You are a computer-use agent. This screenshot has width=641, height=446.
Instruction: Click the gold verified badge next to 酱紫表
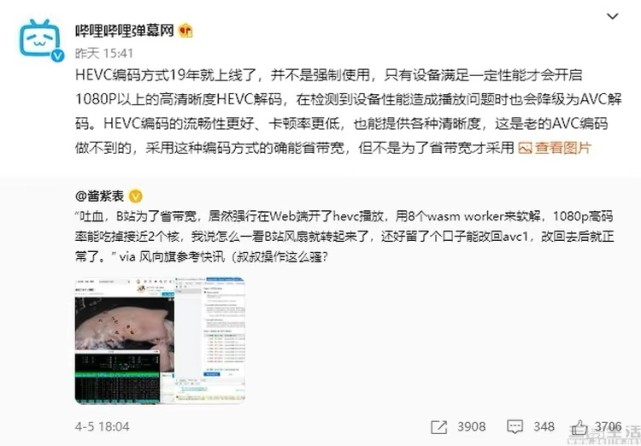(x=136, y=197)
